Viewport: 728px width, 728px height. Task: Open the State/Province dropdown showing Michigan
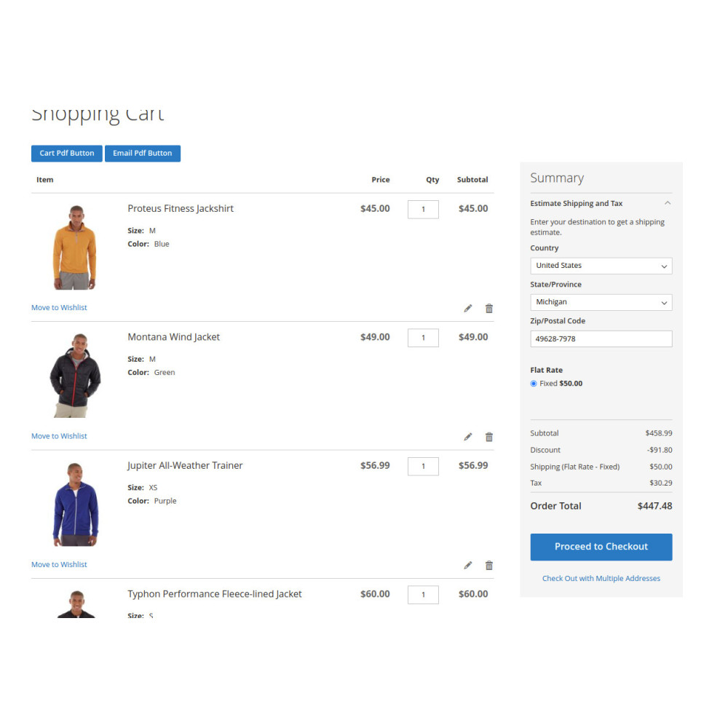[601, 302]
